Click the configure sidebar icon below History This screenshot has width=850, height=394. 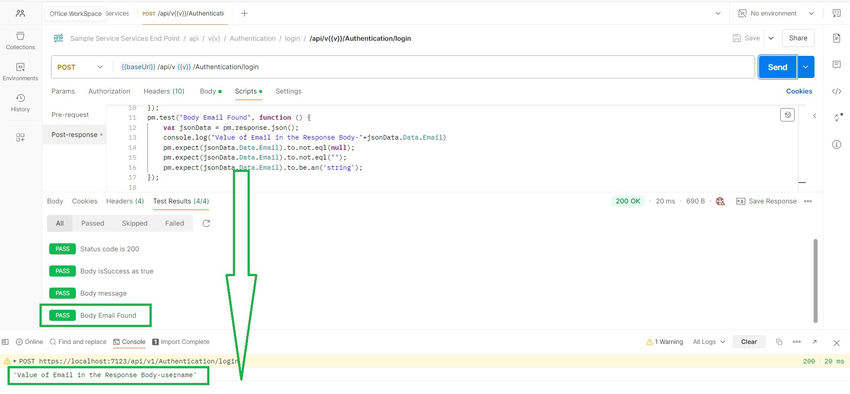pyautogui.click(x=20, y=138)
